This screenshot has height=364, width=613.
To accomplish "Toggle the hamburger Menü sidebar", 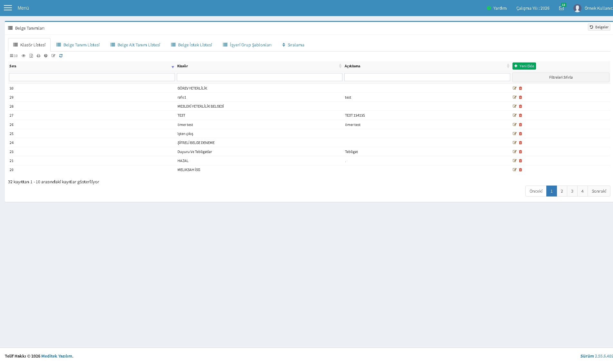I will tap(8, 8).
